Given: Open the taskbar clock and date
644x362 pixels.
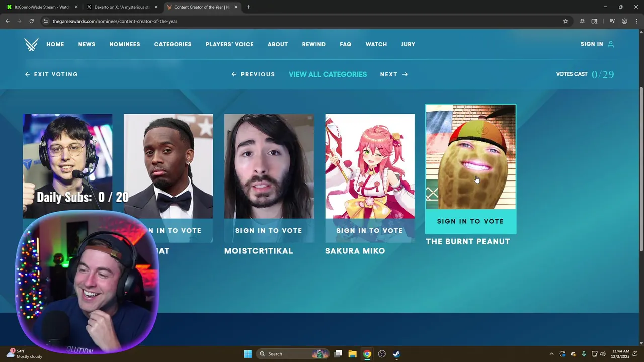Looking at the screenshot, I should point(620,354).
